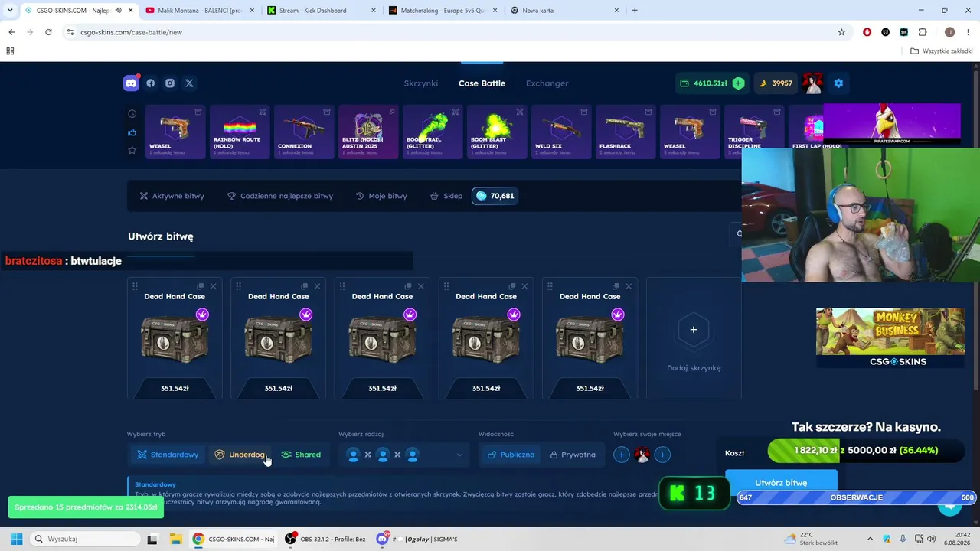Screen dimensions: 980x551
Task: Show best drops thumbs-up icon
Action: coord(132,132)
